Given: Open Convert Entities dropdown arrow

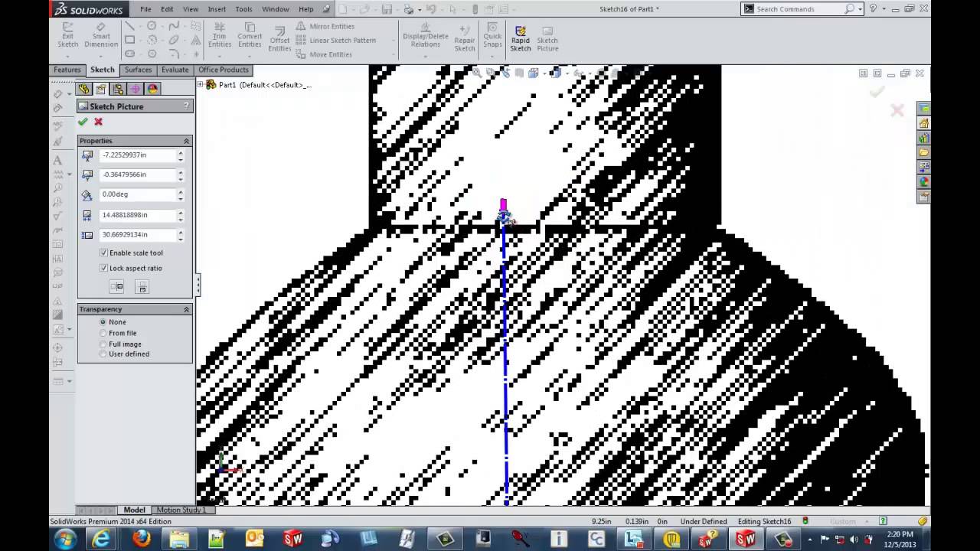Looking at the screenshot, I should 250,55.
